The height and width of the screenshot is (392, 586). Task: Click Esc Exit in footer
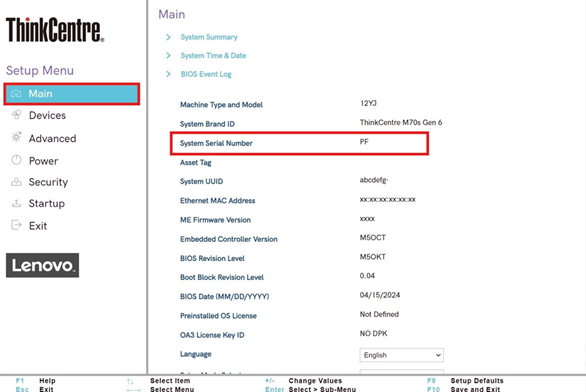click(35, 389)
